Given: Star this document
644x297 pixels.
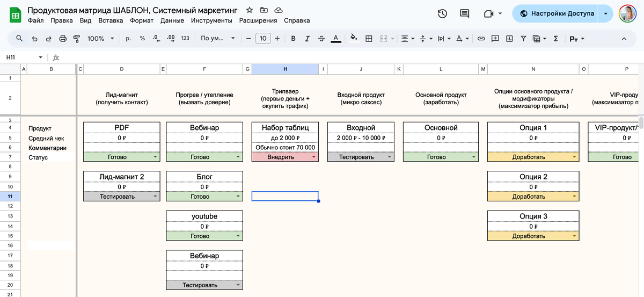Looking at the screenshot, I should coord(250,10).
